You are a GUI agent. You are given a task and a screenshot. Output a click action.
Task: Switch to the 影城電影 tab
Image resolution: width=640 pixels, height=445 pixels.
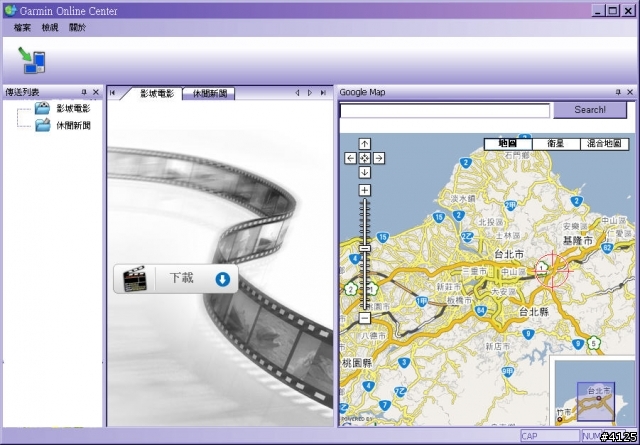pyautogui.click(x=157, y=93)
